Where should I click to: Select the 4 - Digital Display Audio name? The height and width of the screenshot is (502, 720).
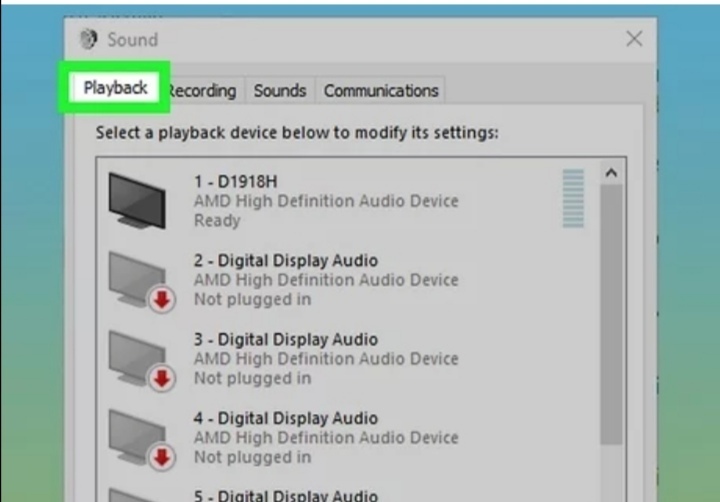[x=286, y=418]
